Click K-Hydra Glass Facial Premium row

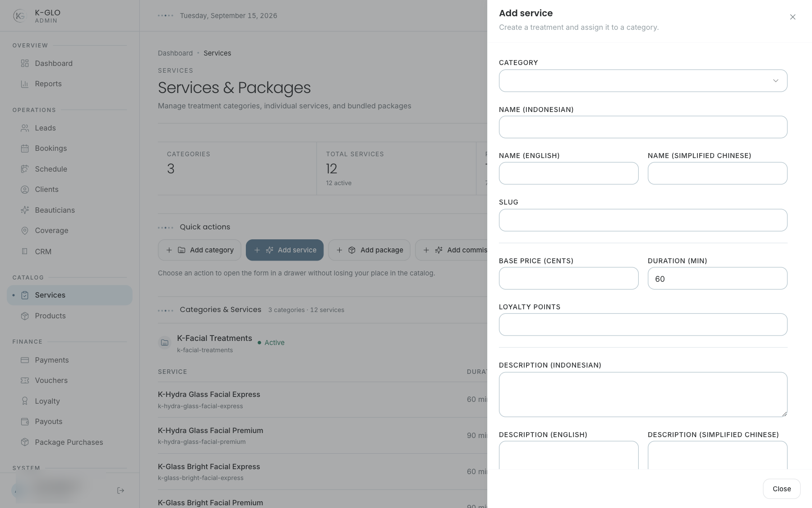(x=322, y=436)
